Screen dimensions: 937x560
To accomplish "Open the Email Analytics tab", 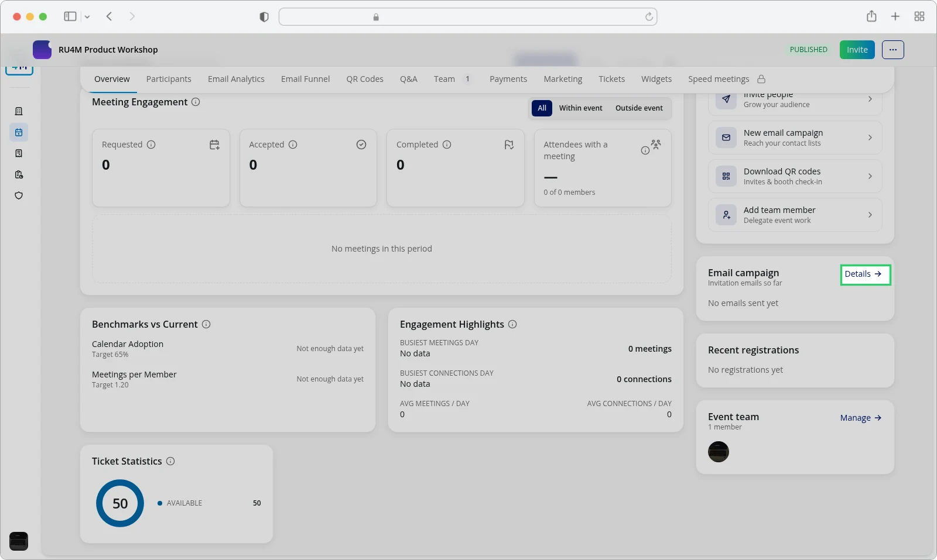I will point(236,79).
